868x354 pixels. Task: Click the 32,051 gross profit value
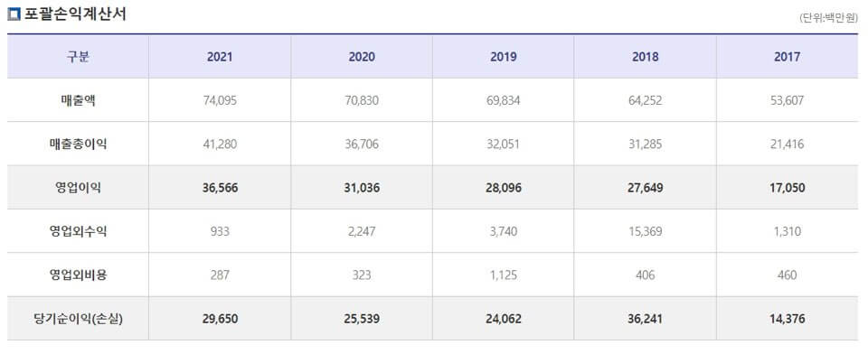pos(504,144)
